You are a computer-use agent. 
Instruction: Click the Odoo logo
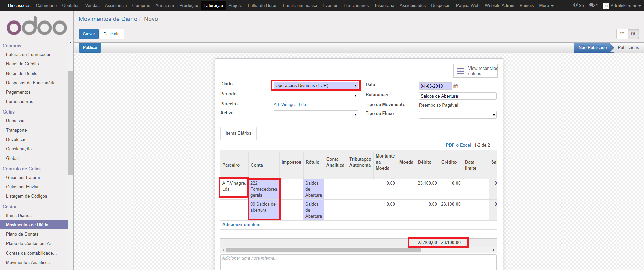point(37,27)
